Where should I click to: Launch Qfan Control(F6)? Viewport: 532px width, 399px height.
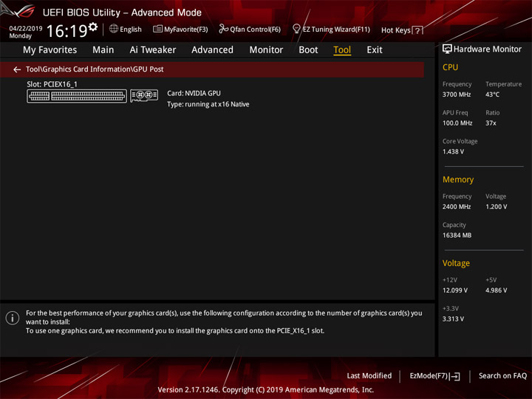[255, 30]
